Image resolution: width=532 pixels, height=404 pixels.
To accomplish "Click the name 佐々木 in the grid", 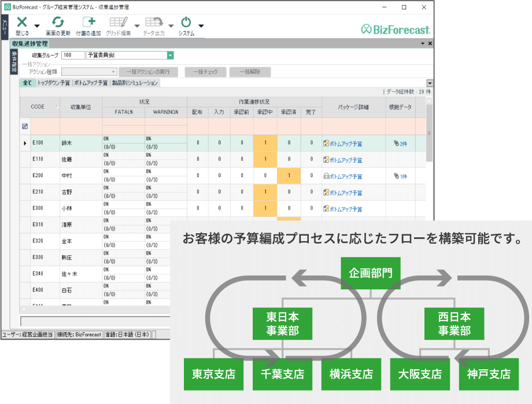I will 69,274.
